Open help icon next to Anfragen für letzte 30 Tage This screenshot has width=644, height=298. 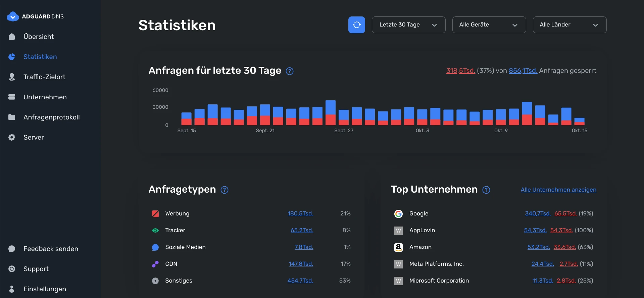tap(289, 71)
